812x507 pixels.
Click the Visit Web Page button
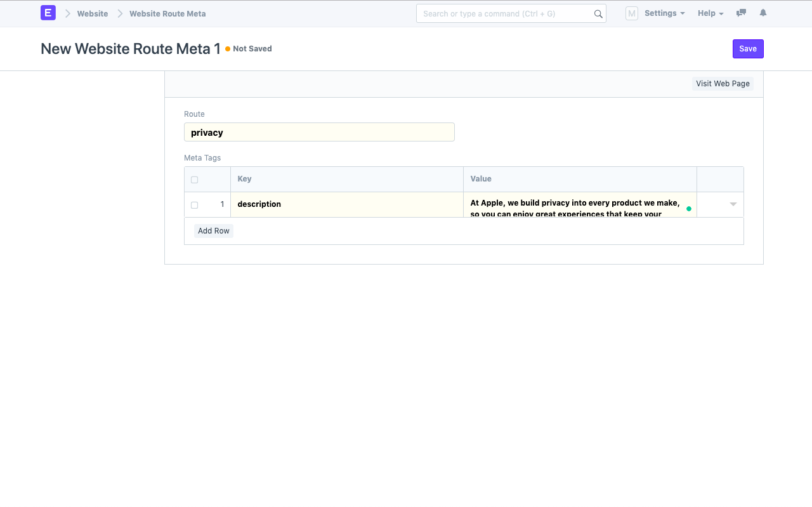(723, 84)
